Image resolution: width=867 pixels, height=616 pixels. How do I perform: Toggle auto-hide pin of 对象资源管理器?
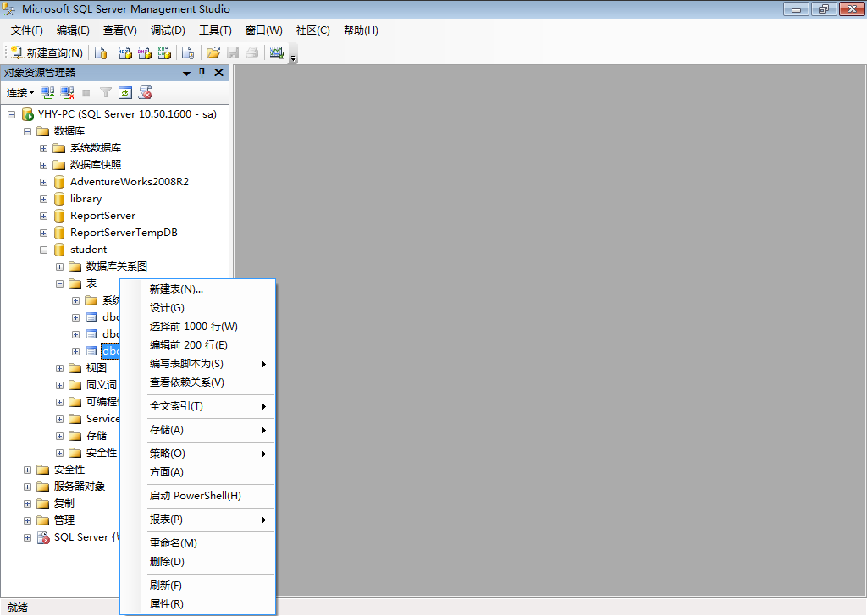202,73
